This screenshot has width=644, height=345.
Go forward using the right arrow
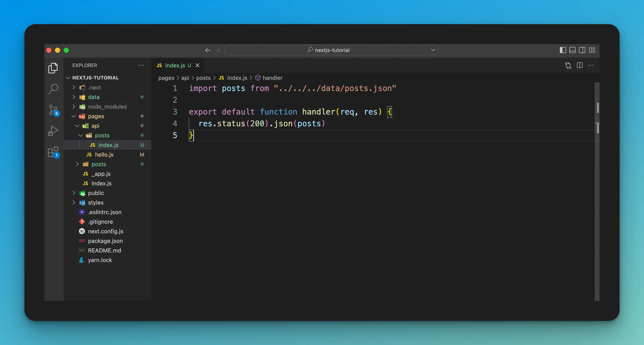click(218, 50)
